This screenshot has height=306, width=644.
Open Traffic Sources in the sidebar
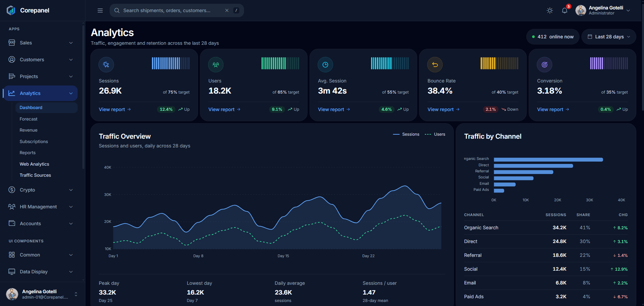35,175
